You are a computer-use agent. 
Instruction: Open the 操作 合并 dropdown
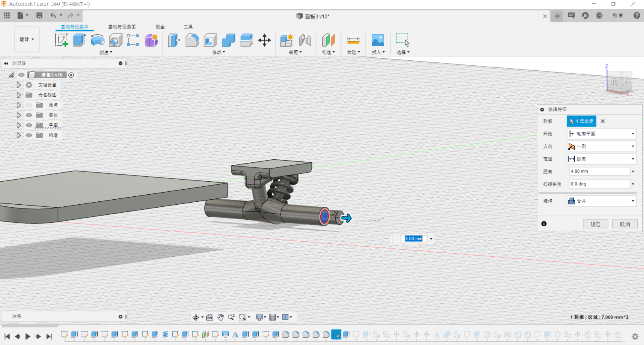tap(601, 201)
